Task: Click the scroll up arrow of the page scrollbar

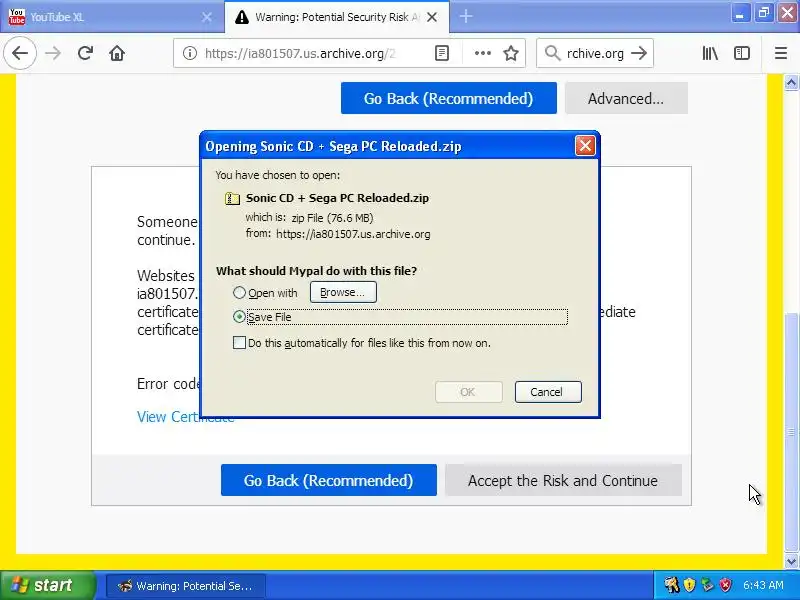Action: (791, 82)
